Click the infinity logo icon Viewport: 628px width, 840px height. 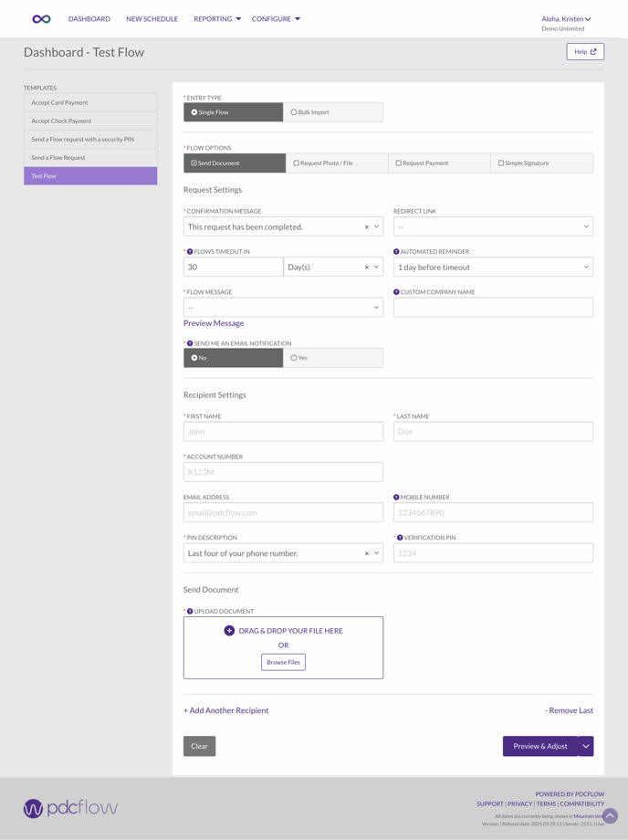pos(41,19)
